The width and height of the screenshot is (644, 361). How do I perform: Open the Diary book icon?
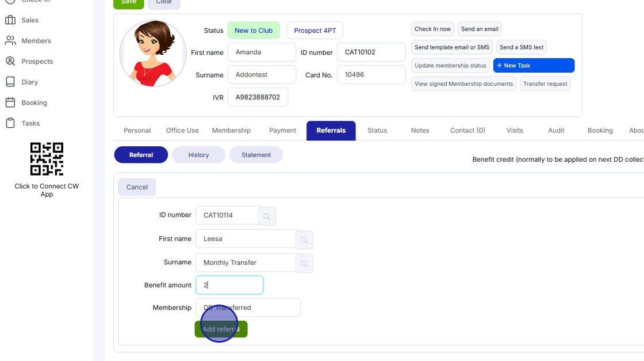point(10,81)
